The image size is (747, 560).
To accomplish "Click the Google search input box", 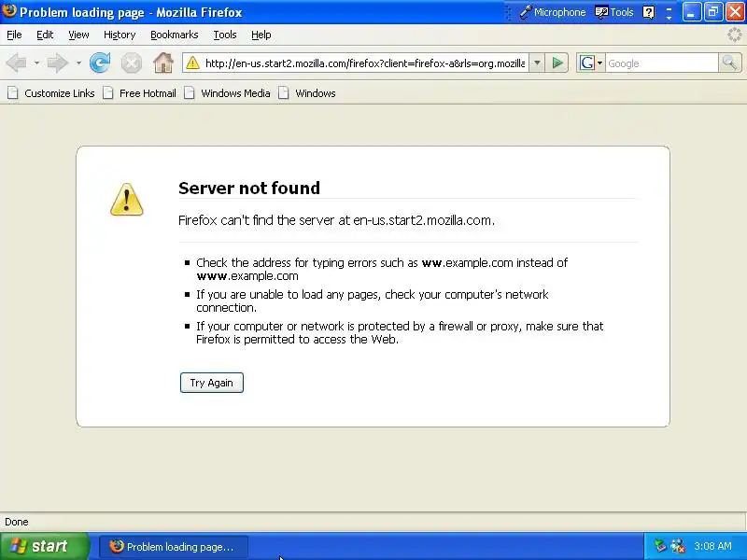I will point(661,63).
